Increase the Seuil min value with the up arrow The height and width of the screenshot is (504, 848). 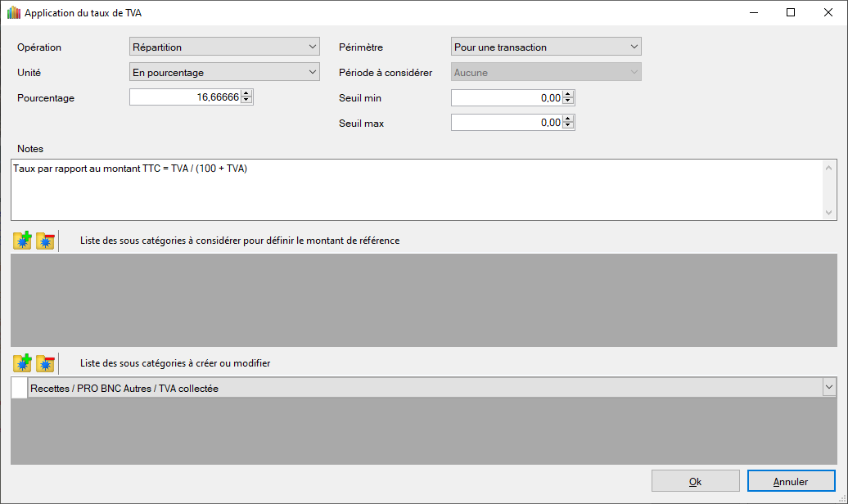(569, 94)
